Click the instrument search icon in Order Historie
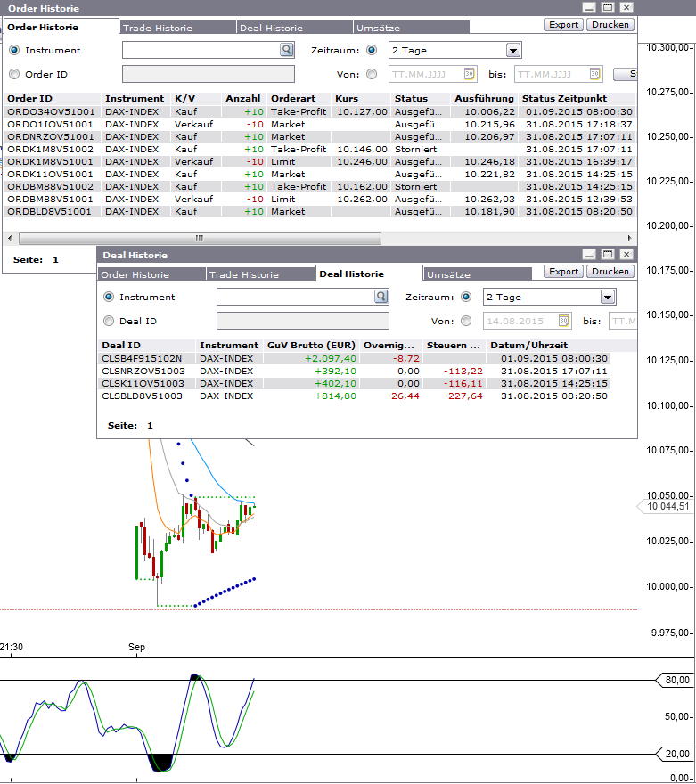Viewport: 696px width, 784px height. (286, 51)
